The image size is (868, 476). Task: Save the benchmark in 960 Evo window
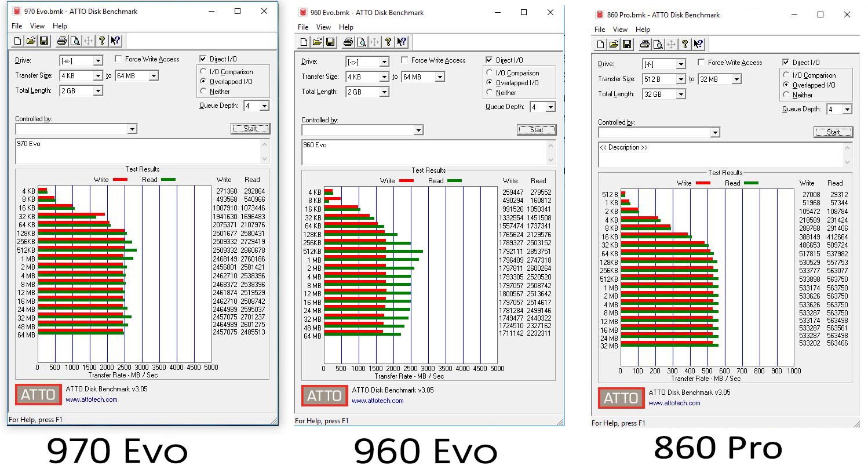coord(330,42)
